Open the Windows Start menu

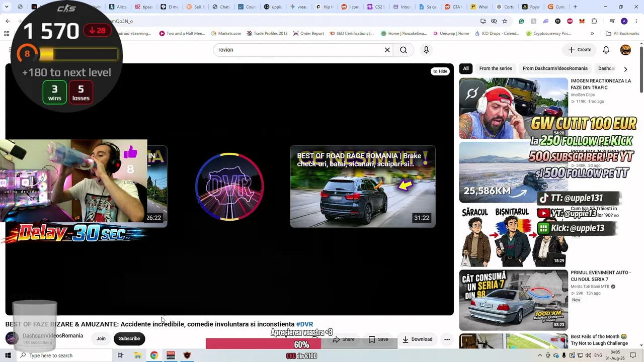[x=8, y=355]
